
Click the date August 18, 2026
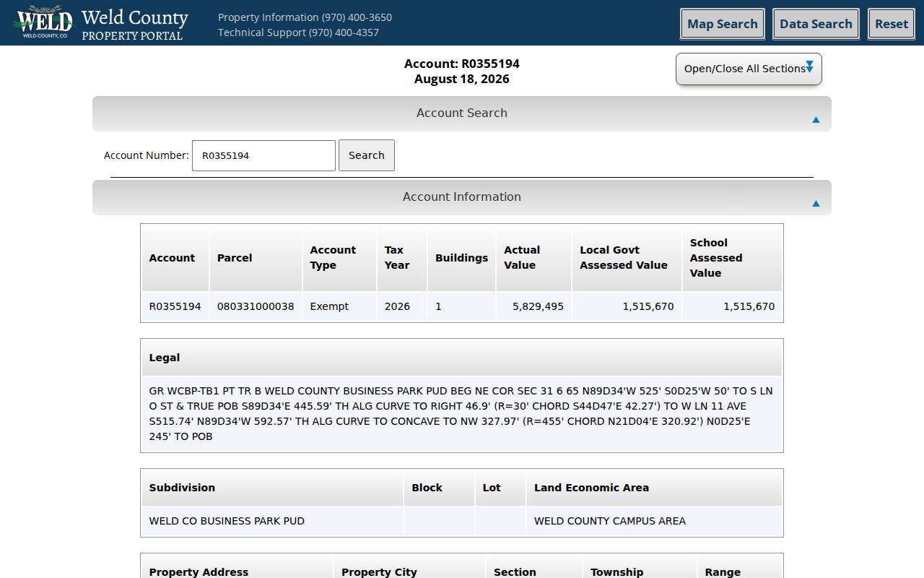[x=462, y=79]
